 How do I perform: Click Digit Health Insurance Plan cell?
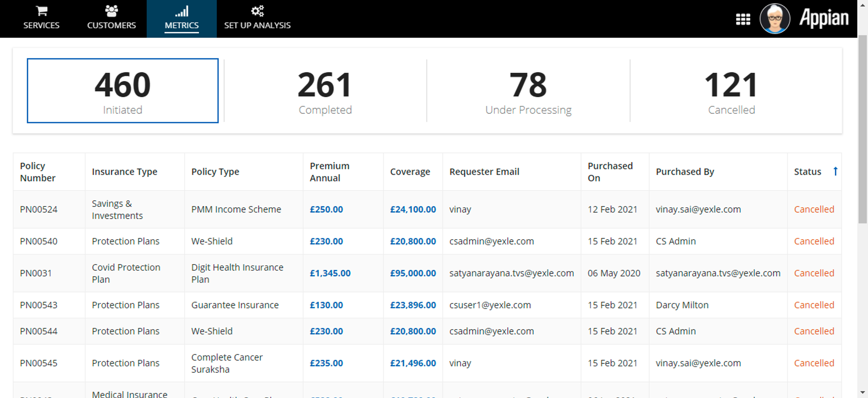237,274
